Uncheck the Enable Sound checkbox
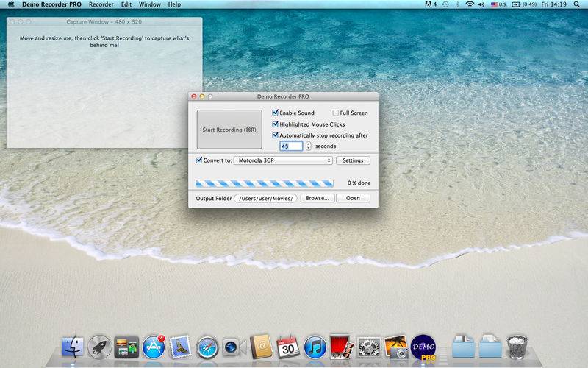 [x=275, y=113]
